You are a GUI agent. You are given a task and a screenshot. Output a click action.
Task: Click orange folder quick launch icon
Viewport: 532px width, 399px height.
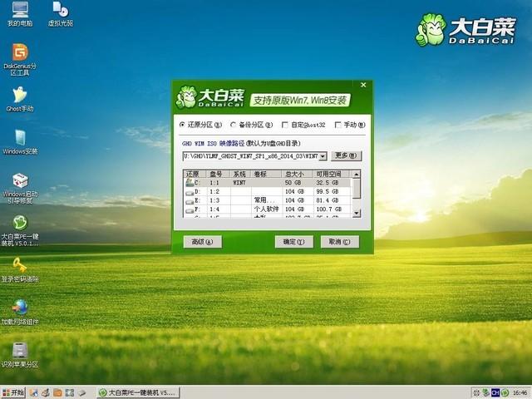pyautogui.click(x=57, y=393)
